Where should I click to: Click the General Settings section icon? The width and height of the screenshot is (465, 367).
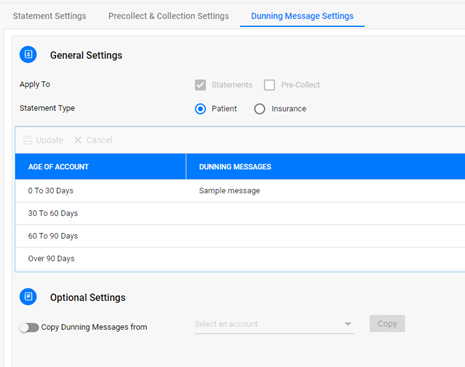coord(28,55)
